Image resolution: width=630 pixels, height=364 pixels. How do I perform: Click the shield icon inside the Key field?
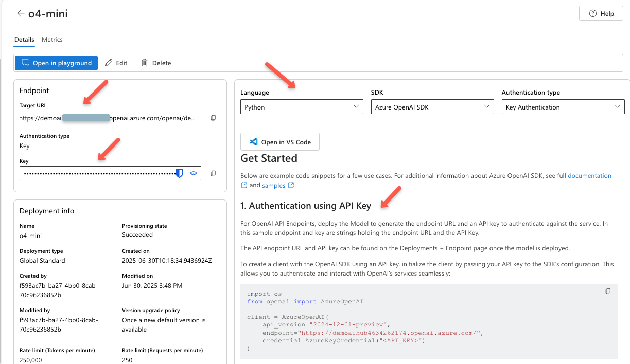179,173
